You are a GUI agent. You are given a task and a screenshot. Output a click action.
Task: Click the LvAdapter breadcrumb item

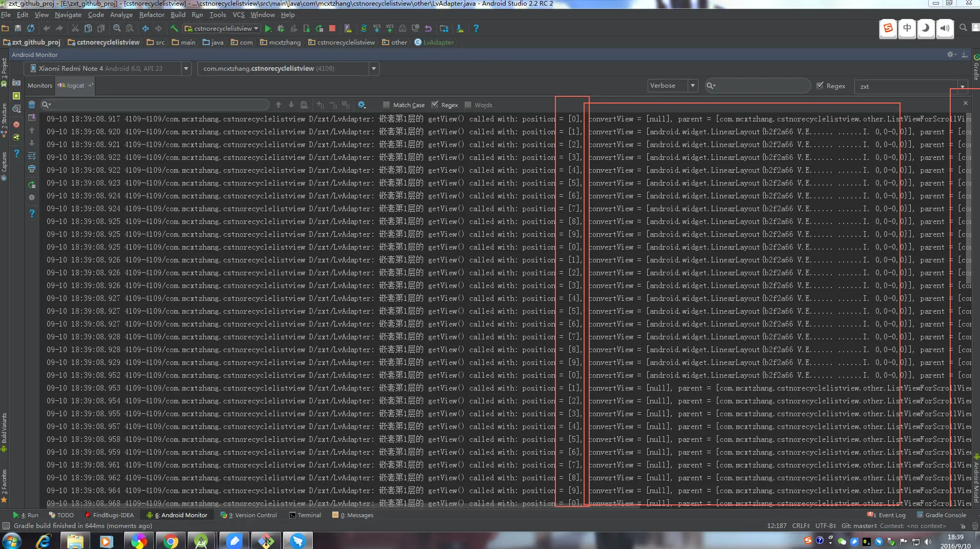(x=434, y=43)
